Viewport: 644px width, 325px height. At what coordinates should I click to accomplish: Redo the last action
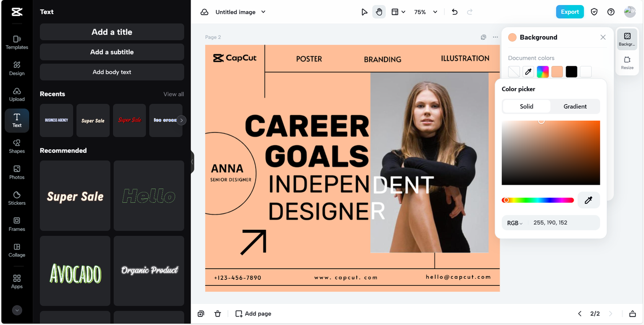coord(470,12)
